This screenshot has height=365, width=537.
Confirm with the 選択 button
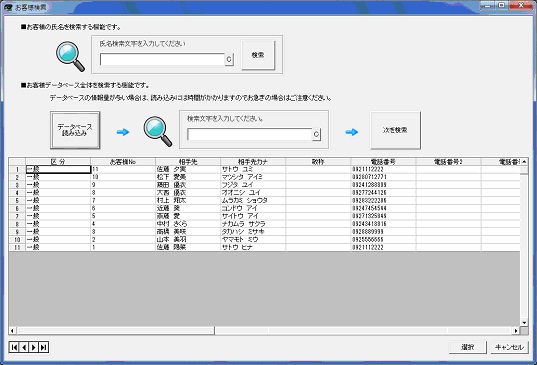point(468,347)
